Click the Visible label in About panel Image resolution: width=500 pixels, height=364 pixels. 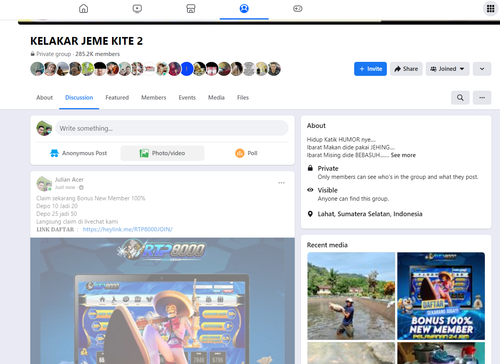328,190
